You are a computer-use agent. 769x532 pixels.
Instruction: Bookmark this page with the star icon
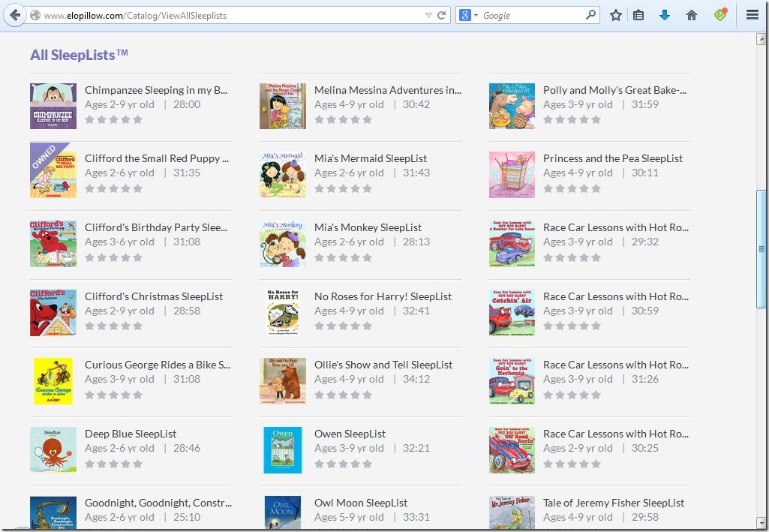[615, 14]
